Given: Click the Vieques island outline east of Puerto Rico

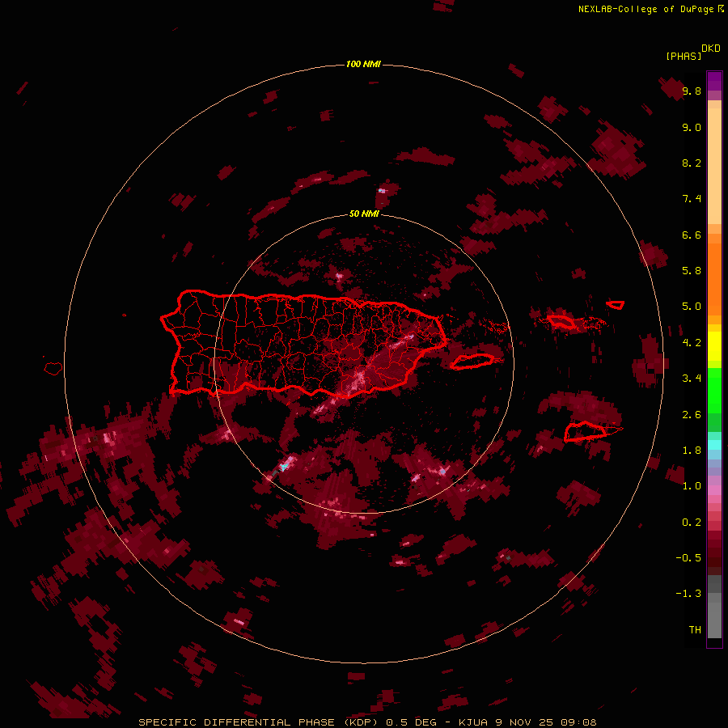Looking at the screenshot, I should pos(472,362).
